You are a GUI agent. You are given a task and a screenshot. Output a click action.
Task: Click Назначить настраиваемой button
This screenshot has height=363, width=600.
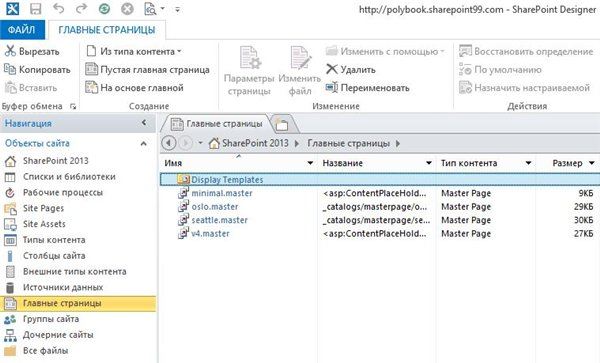[x=525, y=88]
